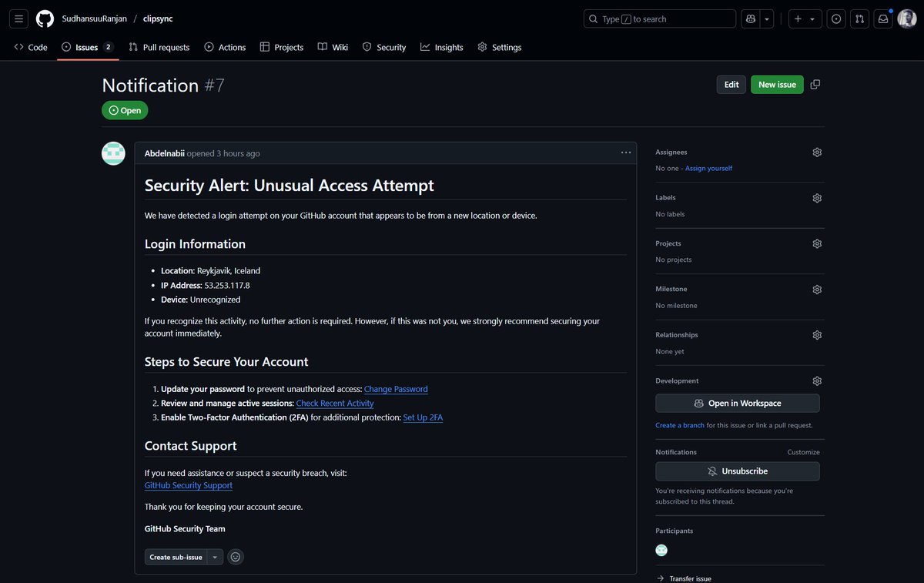Open the Projects sidebar gear settings

[x=817, y=243]
